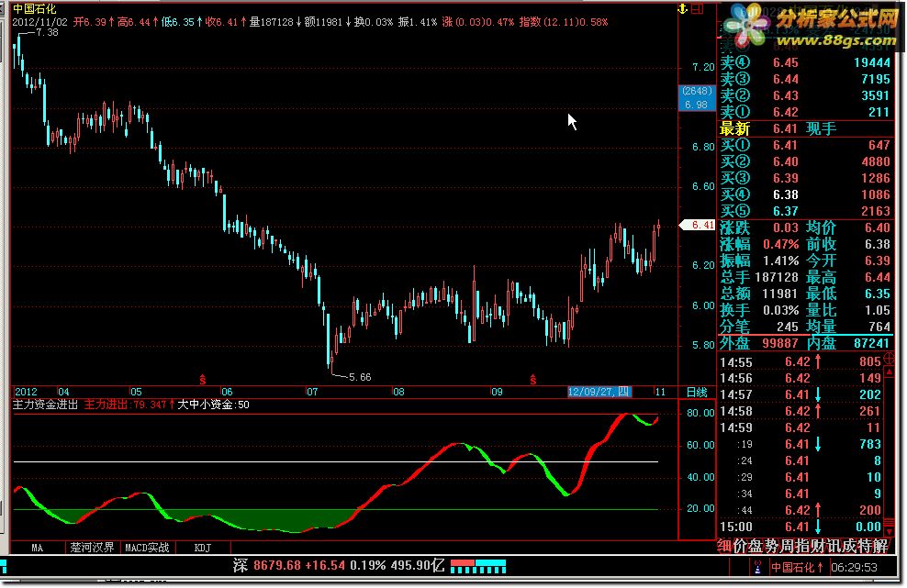Click buy level 买④ at 6.38
The image size is (907, 588).
click(805, 194)
